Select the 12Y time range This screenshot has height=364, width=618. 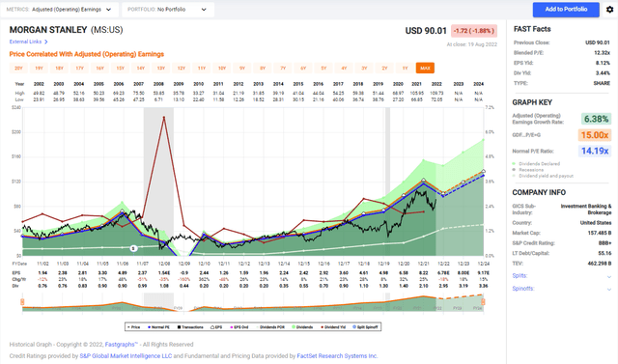point(182,69)
